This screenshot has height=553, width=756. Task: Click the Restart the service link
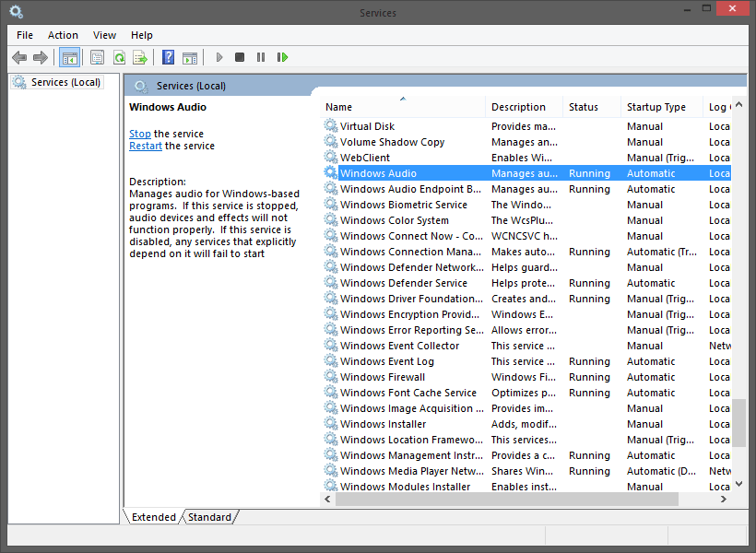(x=146, y=146)
